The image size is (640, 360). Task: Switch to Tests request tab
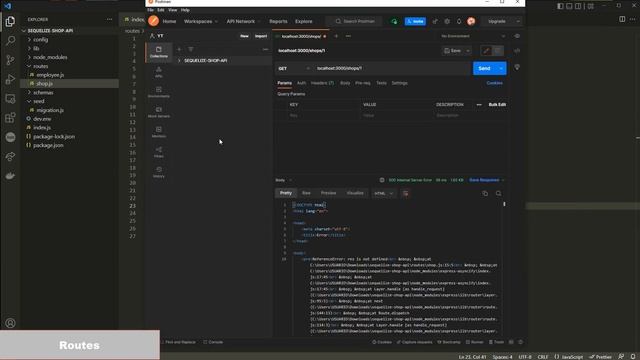(x=381, y=83)
